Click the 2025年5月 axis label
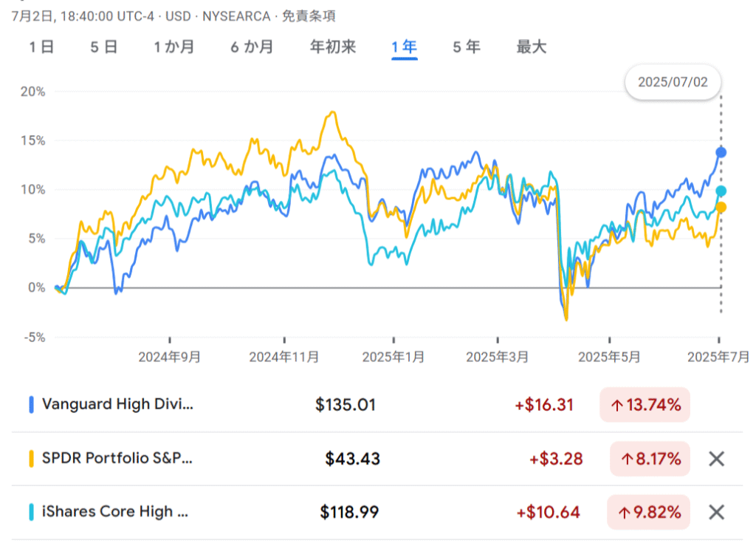The height and width of the screenshot is (546, 756). click(x=609, y=357)
